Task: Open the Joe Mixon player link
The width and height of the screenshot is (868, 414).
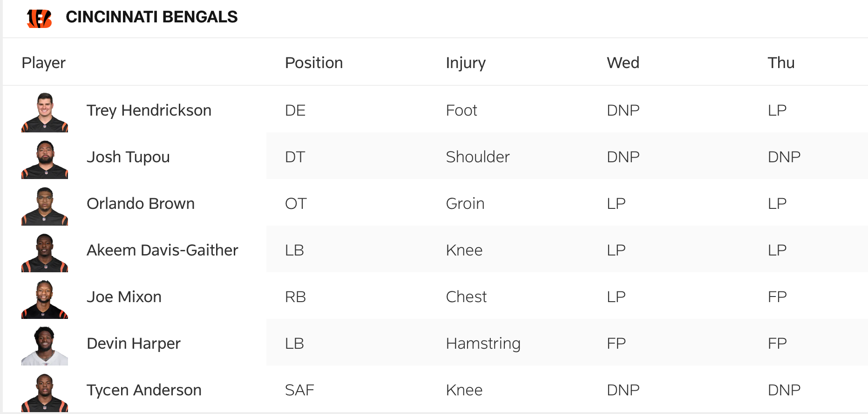Action: point(124,297)
